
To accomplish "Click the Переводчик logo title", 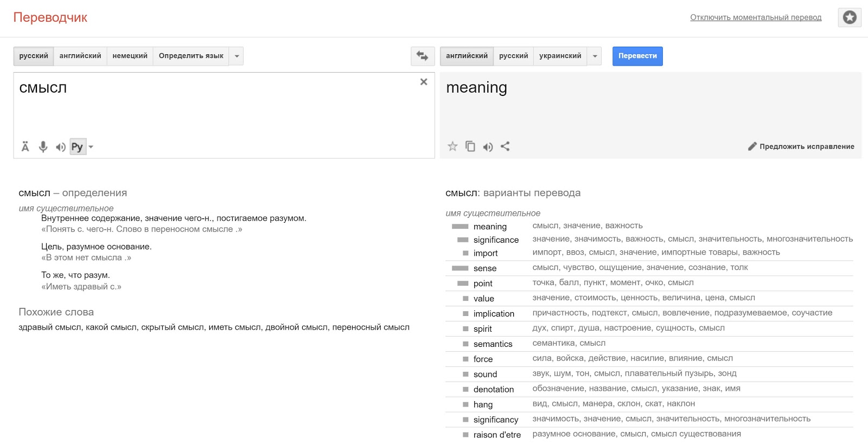I will (50, 17).
